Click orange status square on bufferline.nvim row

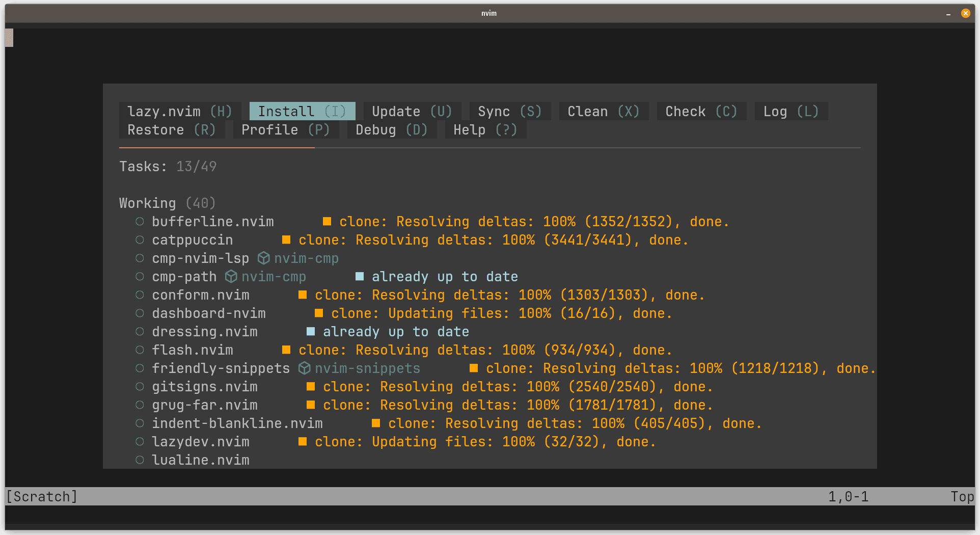click(x=327, y=221)
